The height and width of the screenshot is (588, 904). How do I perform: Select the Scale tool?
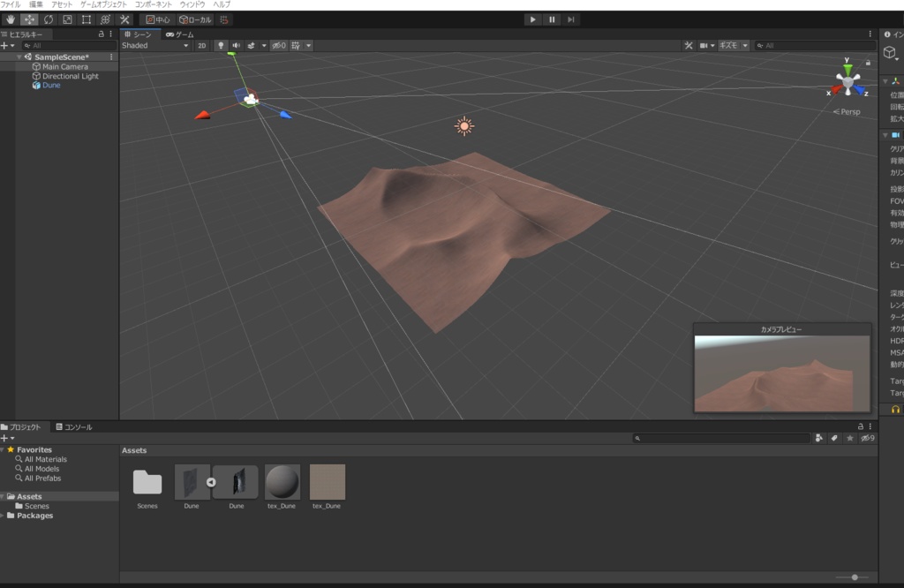click(x=66, y=19)
